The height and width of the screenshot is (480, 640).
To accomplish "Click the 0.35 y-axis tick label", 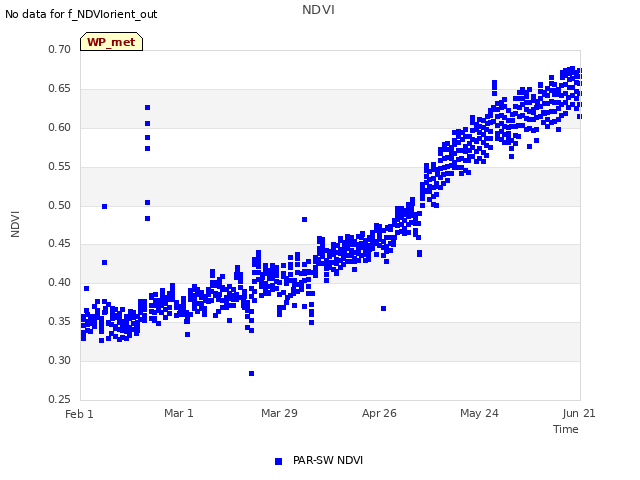I will click(x=60, y=322).
